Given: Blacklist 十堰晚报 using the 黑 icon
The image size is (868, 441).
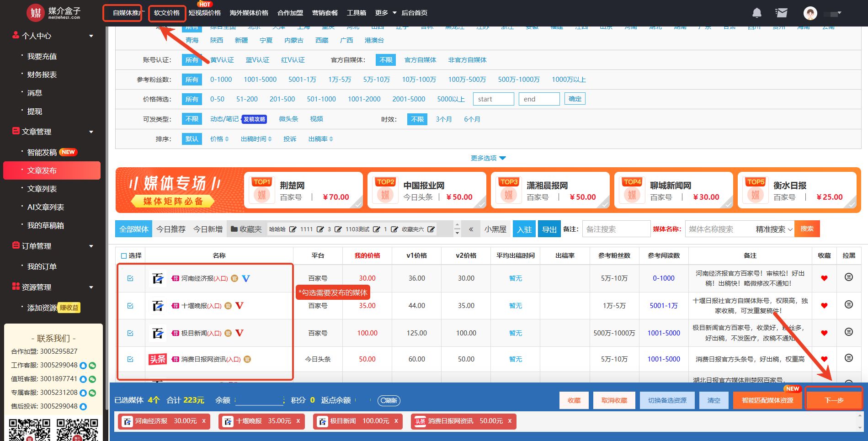Looking at the screenshot, I should coord(849,304).
